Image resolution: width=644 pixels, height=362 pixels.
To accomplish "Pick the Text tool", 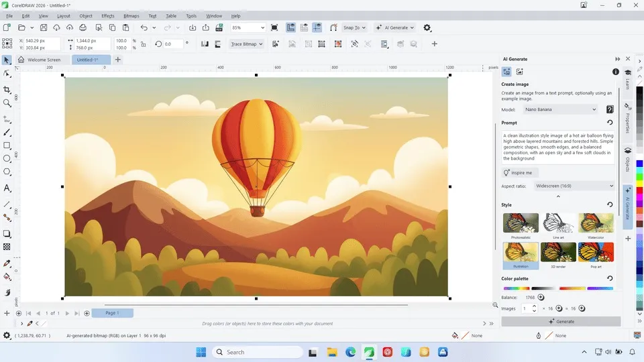I will (7, 188).
